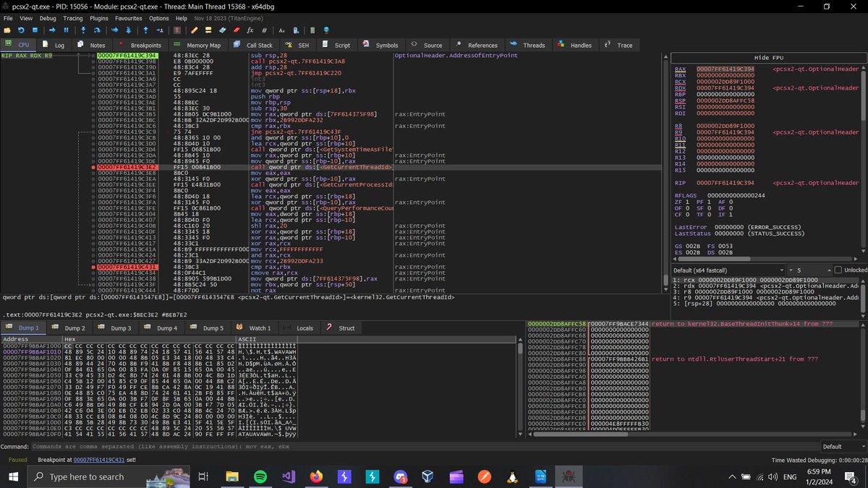This screenshot has height=488, width=868.
Task: Click the Execute Till Return icon
Action: 145,30
